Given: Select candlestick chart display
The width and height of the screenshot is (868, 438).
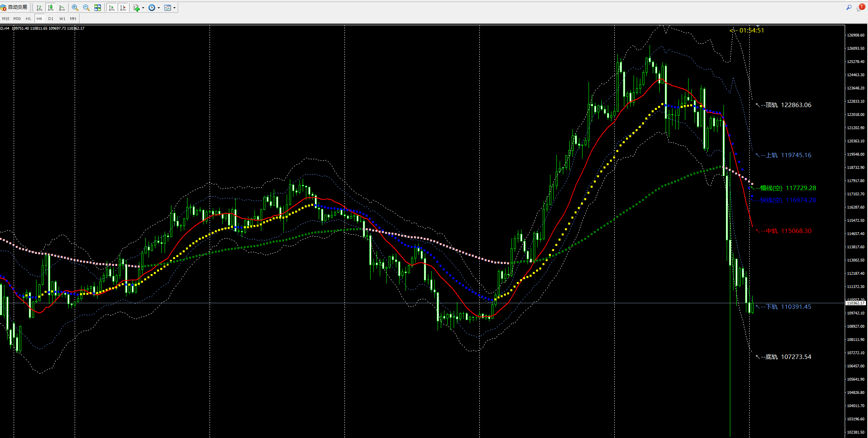Looking at the screenshot, I should [x=51, y=8].
